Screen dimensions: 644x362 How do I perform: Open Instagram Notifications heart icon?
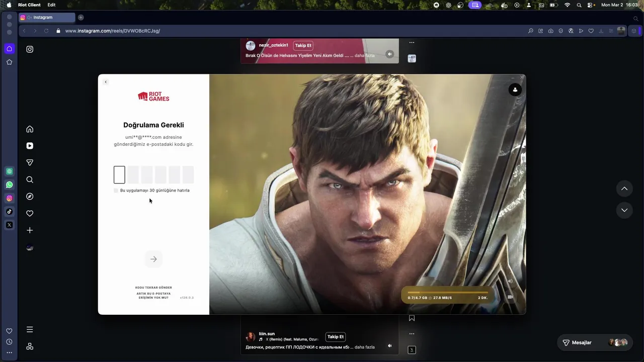pos(30,213)
